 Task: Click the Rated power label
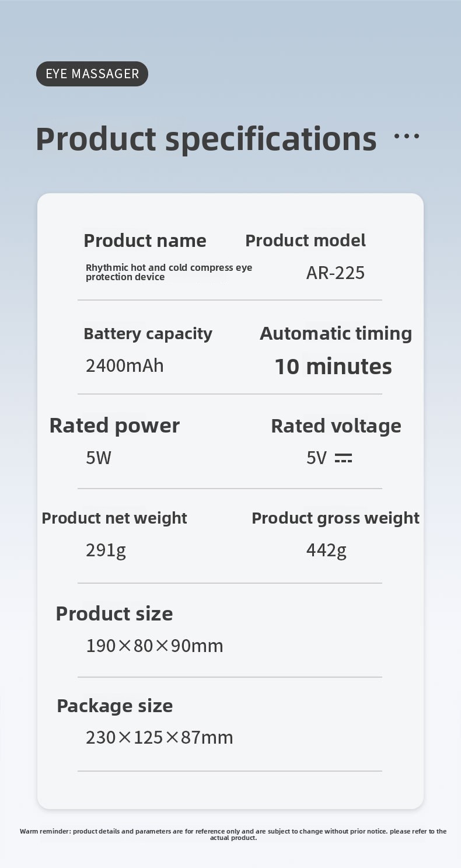pos(114,426)
